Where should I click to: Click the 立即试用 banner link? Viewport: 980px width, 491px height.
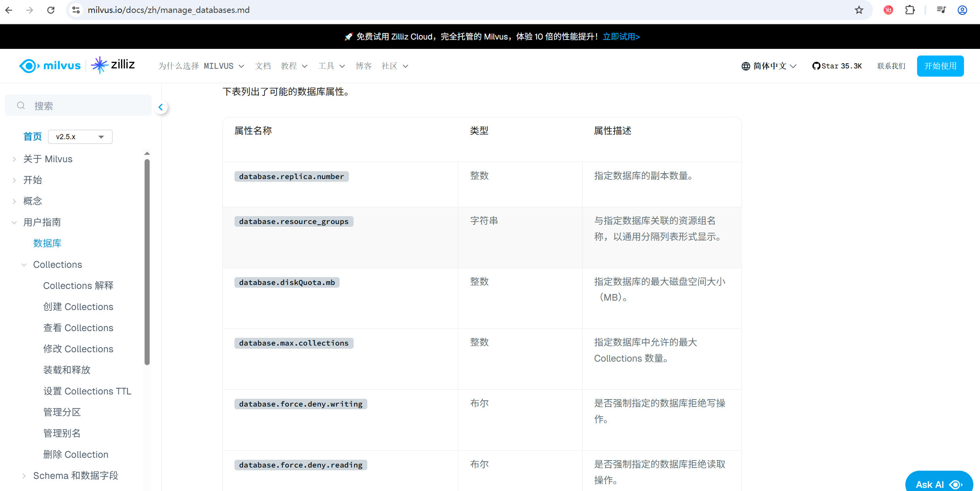pos(621,37)
